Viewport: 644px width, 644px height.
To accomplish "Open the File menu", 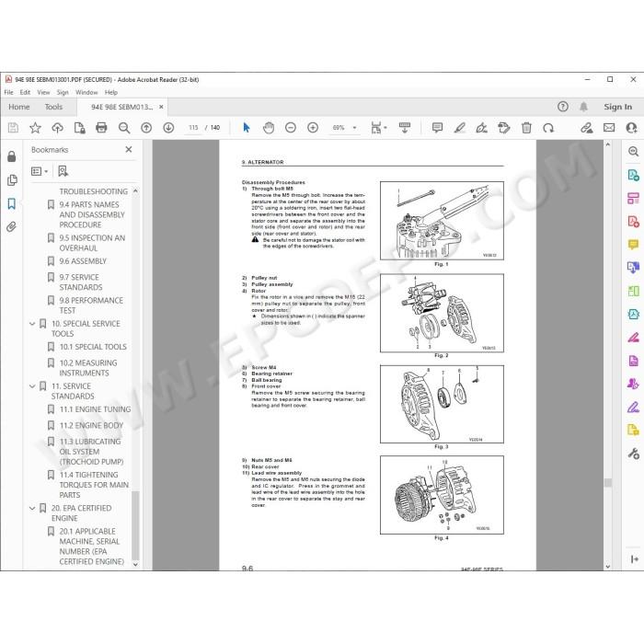I will tap(8, 92).
